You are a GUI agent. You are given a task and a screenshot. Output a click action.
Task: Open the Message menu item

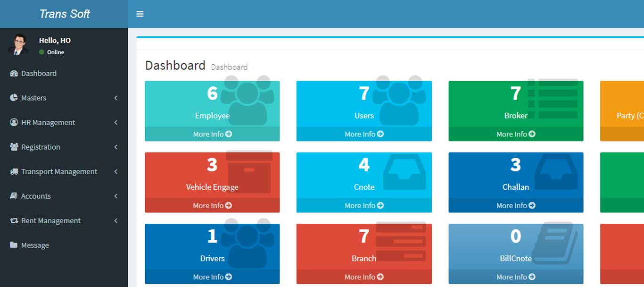(35, 245)
